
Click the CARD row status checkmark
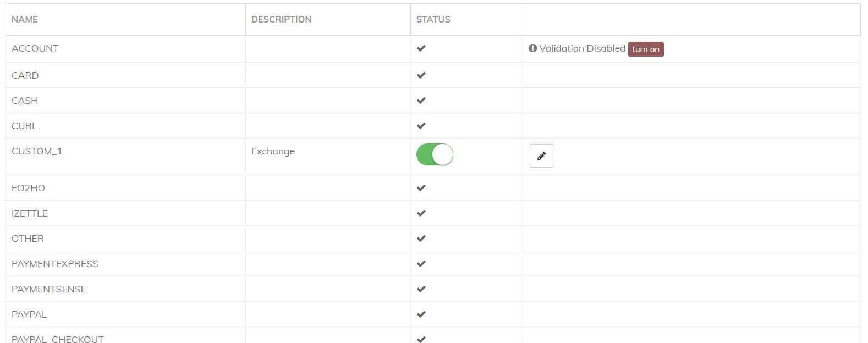[x=421, y=75]
